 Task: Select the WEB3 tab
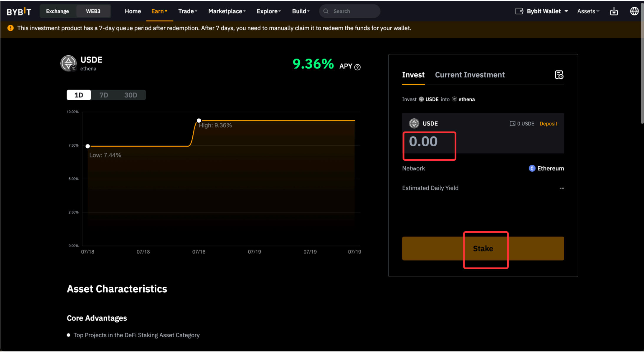93,11
